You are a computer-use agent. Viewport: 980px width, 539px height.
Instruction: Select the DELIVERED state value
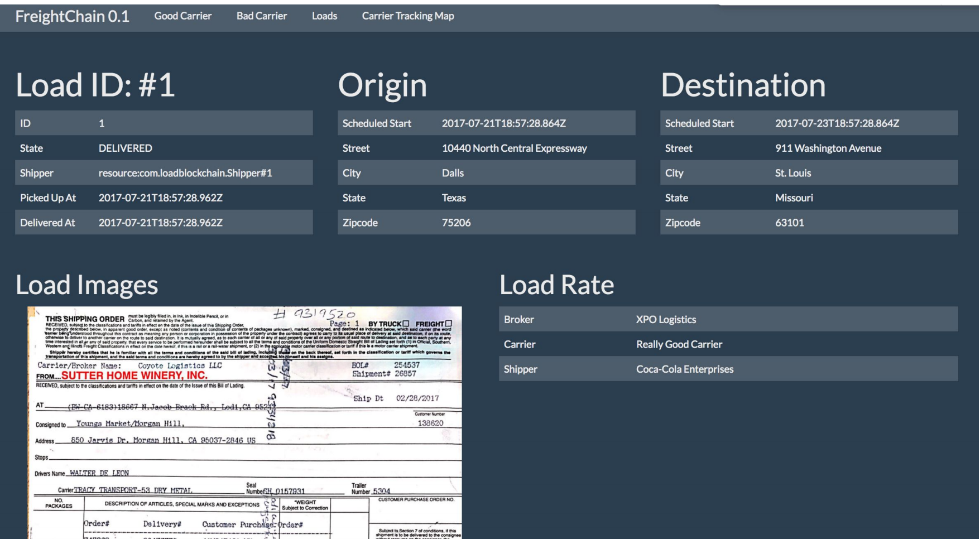(x=126, y=148)
